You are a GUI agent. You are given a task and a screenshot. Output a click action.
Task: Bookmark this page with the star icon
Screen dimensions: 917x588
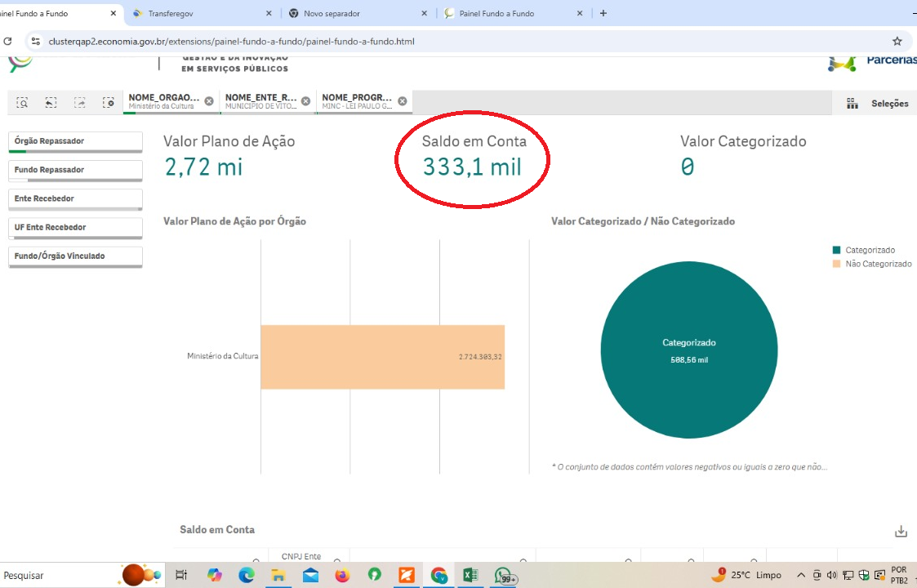click(897, 41)
